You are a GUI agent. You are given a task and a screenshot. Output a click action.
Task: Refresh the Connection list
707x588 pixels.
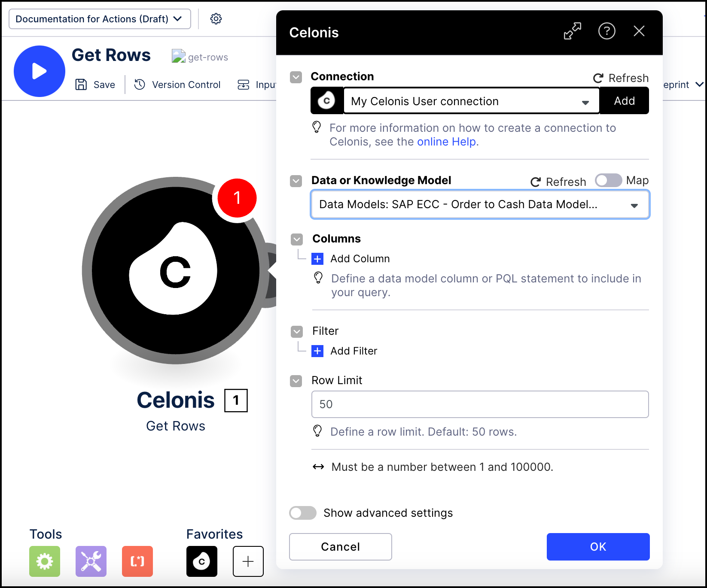point(621,78)
